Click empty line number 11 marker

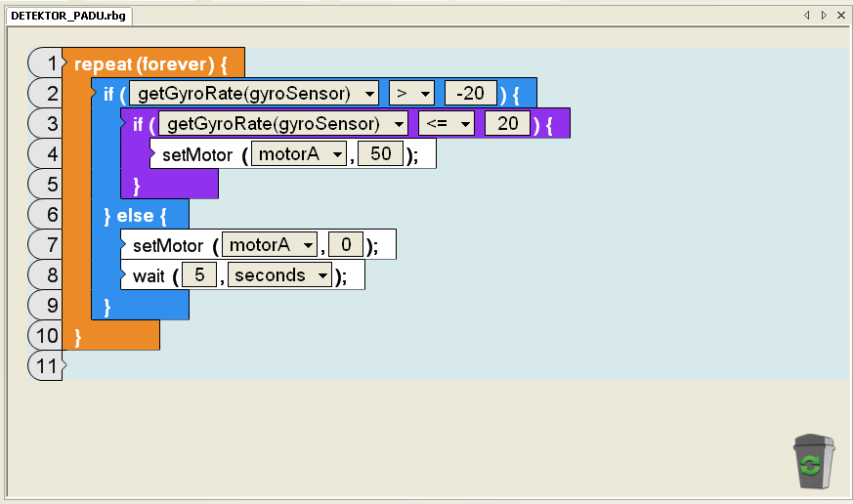coord(47,366)
